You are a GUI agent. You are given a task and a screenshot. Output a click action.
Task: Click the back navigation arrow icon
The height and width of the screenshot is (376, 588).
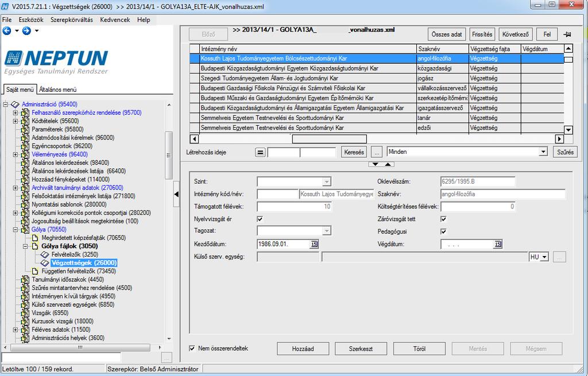[7, 31]
